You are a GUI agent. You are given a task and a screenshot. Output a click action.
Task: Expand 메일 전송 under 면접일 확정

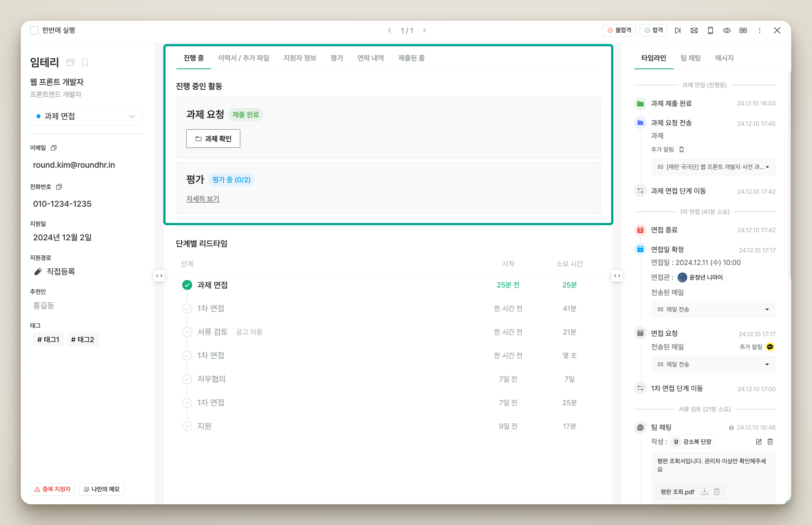coord(713,309)
